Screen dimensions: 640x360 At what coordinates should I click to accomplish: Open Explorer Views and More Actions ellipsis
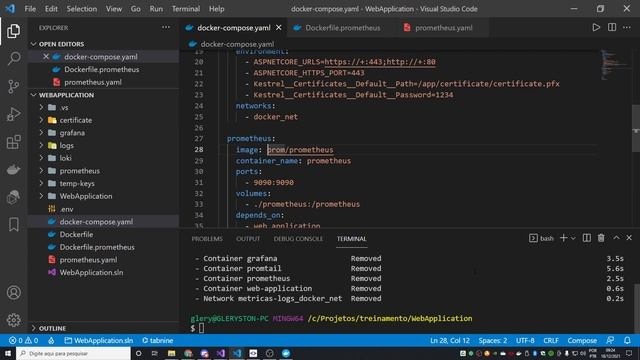[x=166, y=27]
